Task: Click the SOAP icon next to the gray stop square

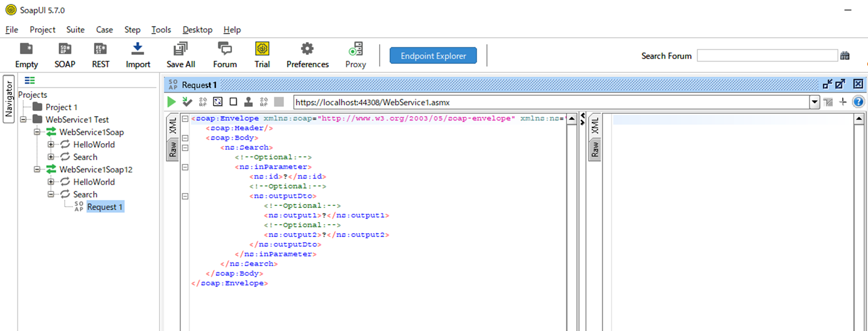Action: point(264,102)
